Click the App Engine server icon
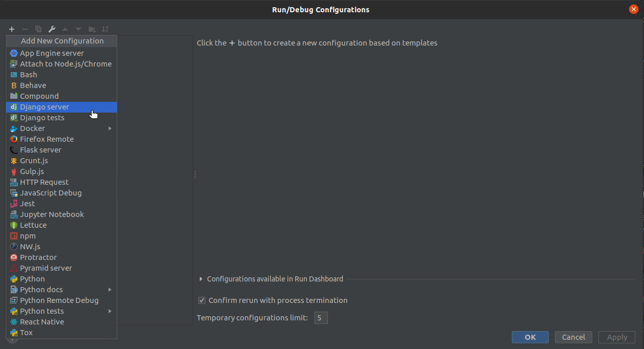The width and height of the screenshot is (644, 349). click(14, 53)
